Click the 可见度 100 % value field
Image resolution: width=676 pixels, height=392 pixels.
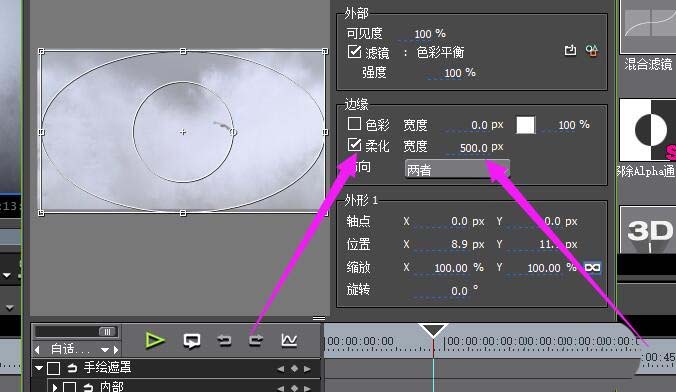[x=422, y=34]
